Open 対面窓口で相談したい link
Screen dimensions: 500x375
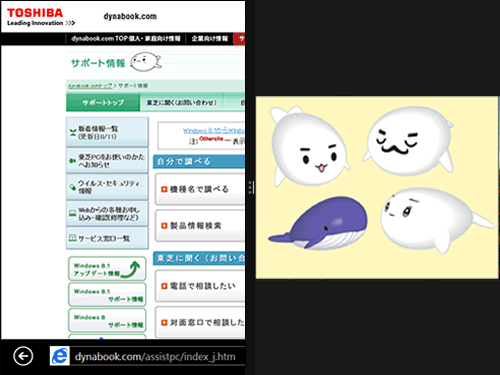pos(207,322)
